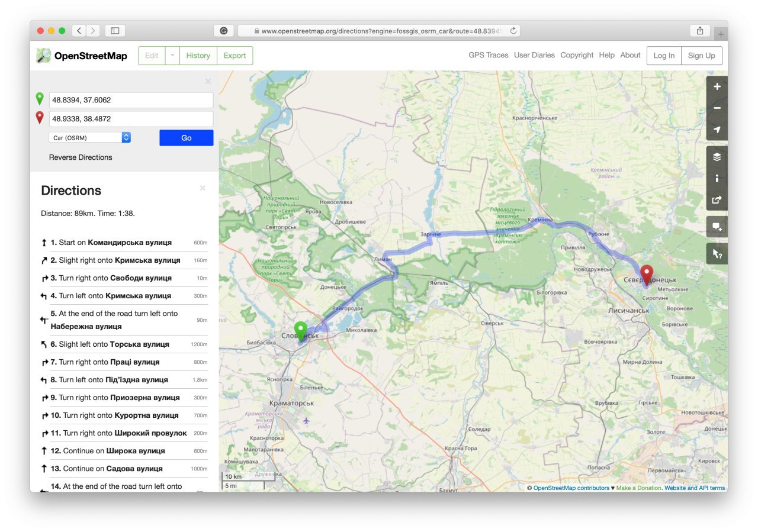The width and height of the screenshot is (758, 532).
Task: Click the Edit tab
Action: [152, 56]
